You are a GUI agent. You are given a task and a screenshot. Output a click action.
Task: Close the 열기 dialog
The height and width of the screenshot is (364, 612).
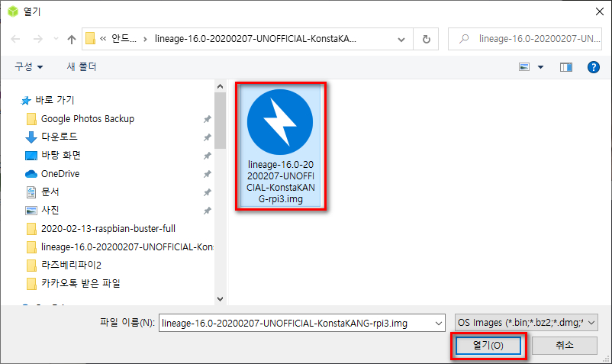pos(600,11)
